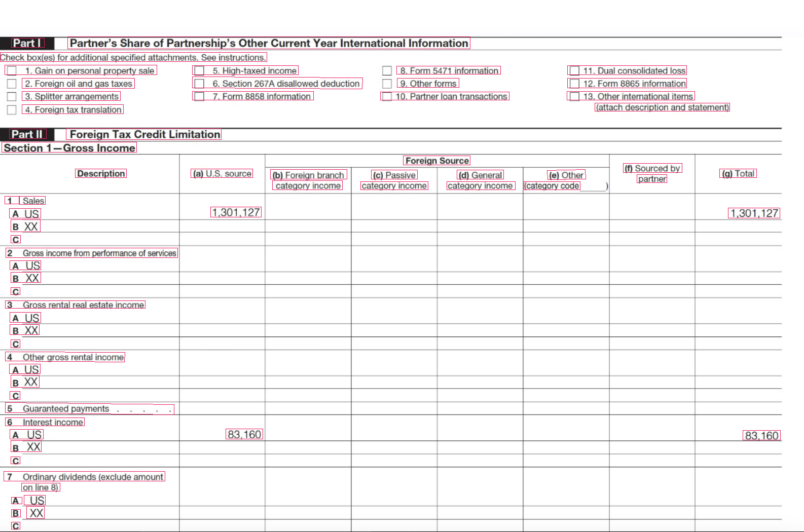The height and width of the screenshot is (532, 804).
Task: Tick Section 267A disallowed deduction checkbox
Action: [x=199, y=84]
